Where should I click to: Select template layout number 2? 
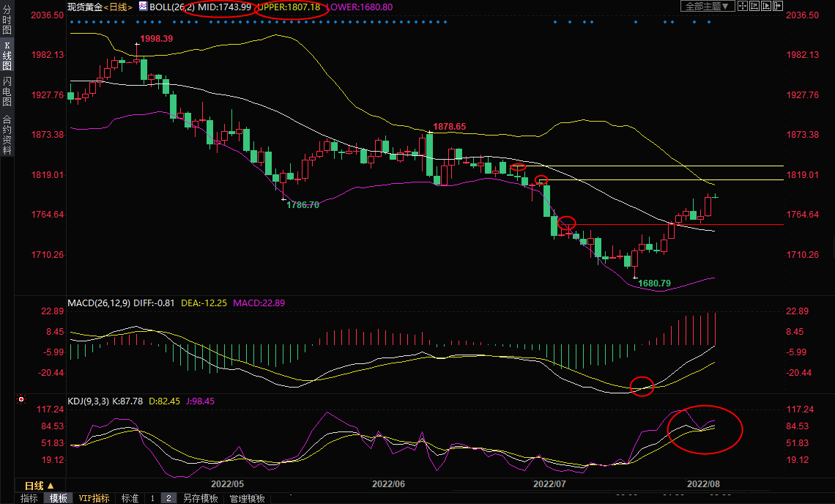tap(168, 498)
